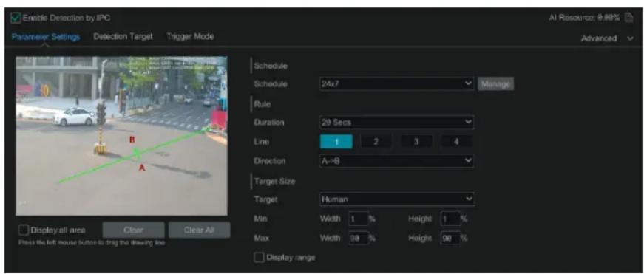
Task: Select Line 2 button
Action: click(x=376, y=142)
